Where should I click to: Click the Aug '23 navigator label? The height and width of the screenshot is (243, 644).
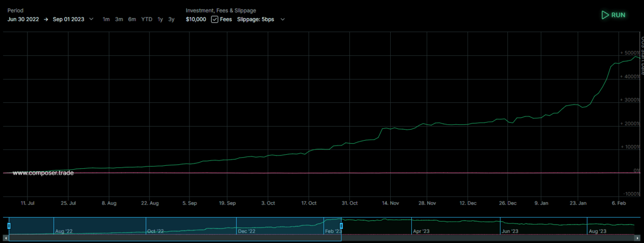[x=597, y=232]
